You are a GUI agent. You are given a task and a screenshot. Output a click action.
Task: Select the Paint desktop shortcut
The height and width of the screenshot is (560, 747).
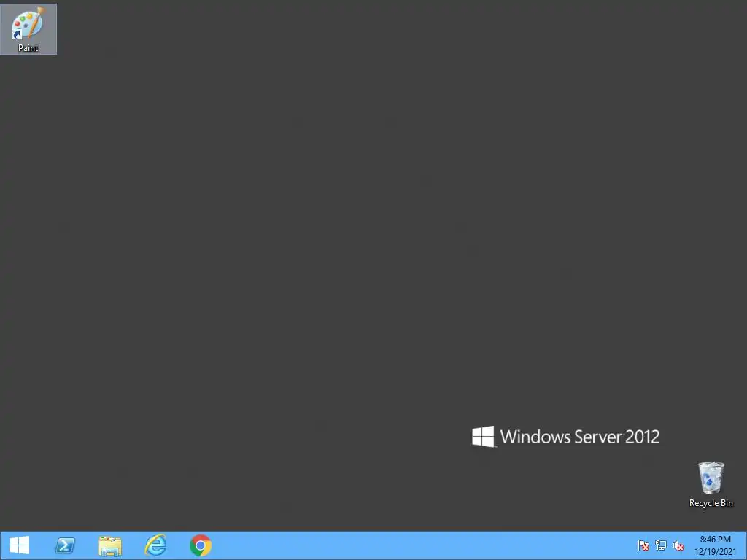pyautogui.click(x=28, y=28)
